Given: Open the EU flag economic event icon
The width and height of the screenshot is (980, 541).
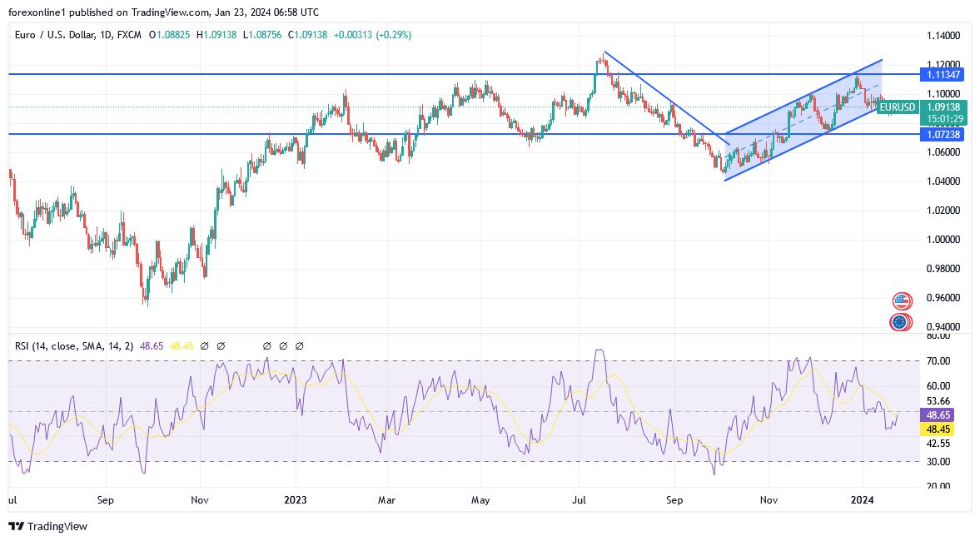Looking at the screenshot, I should 900,322.
